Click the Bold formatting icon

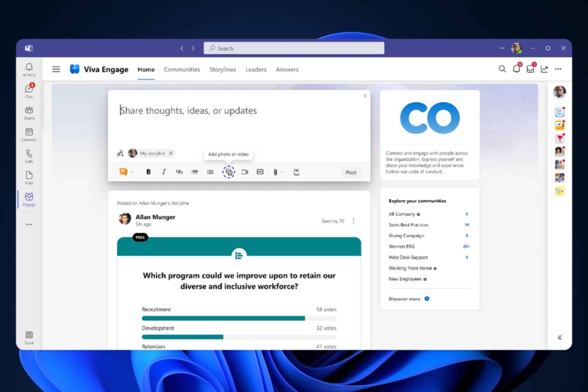tap(149, 172)
